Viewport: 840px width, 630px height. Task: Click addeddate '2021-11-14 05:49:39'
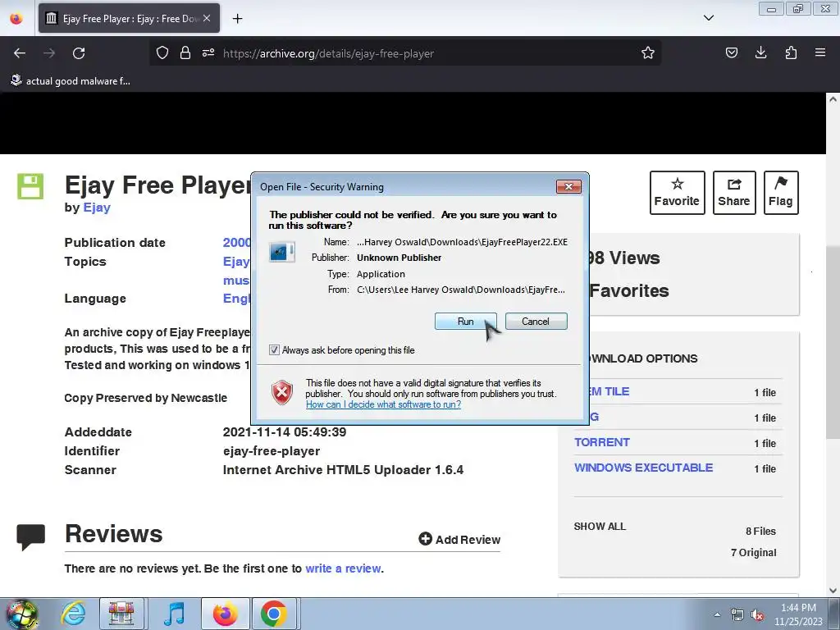[x=285, y=431]
